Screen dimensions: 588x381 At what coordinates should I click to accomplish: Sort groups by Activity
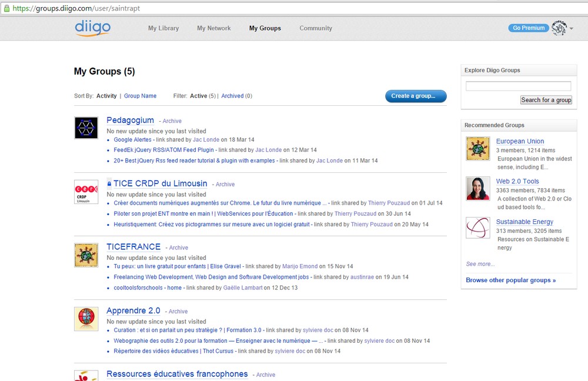[x=106, y=96]
